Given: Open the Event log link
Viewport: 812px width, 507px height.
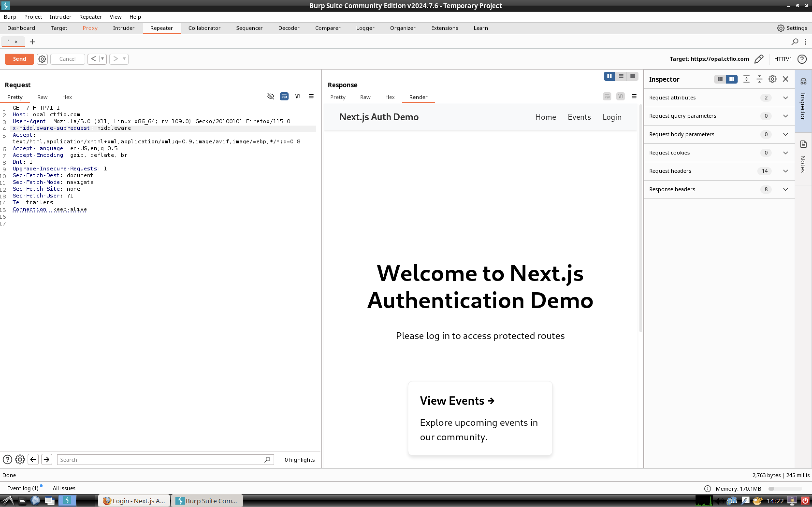Looking at the screenshot, I should 22,488.
